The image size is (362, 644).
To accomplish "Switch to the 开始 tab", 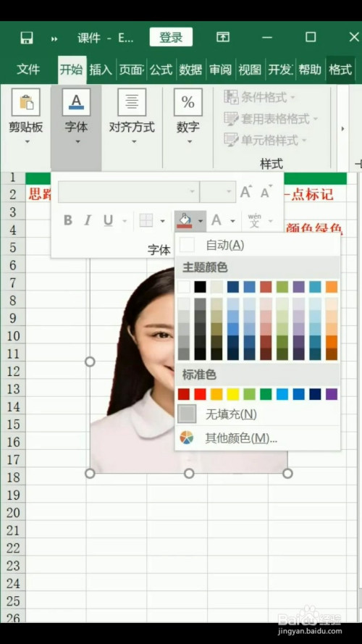I will tap(72, 70).
